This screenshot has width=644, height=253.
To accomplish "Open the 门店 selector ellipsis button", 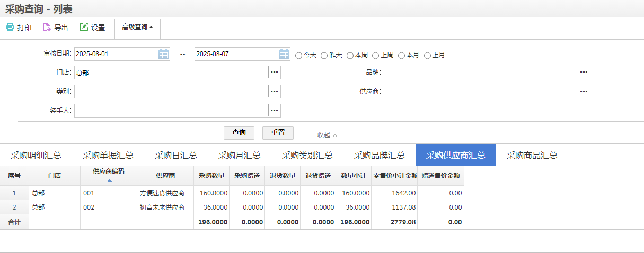I will tap(275, 73).
